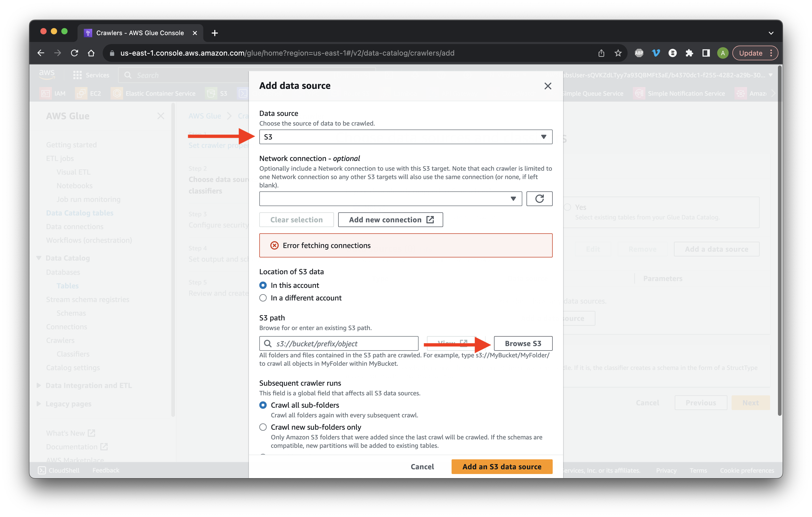Open the Adblock Plus extension
Screen dimensions: 812x517
[x=639, y=53]
